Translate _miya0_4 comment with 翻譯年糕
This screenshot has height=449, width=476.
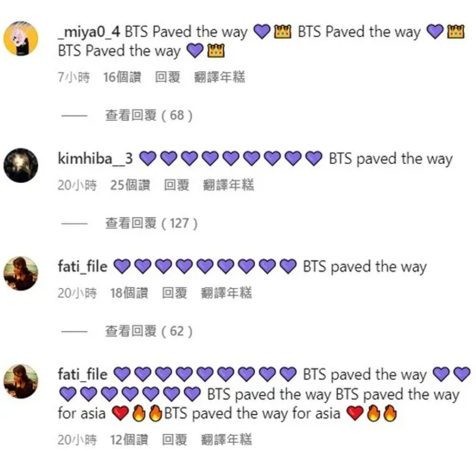click(219, 77)
